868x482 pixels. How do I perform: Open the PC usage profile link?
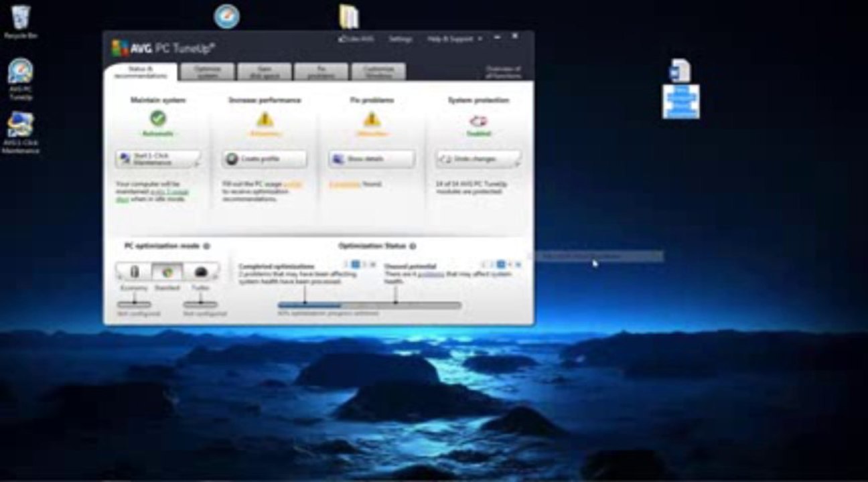pos(293,183)
